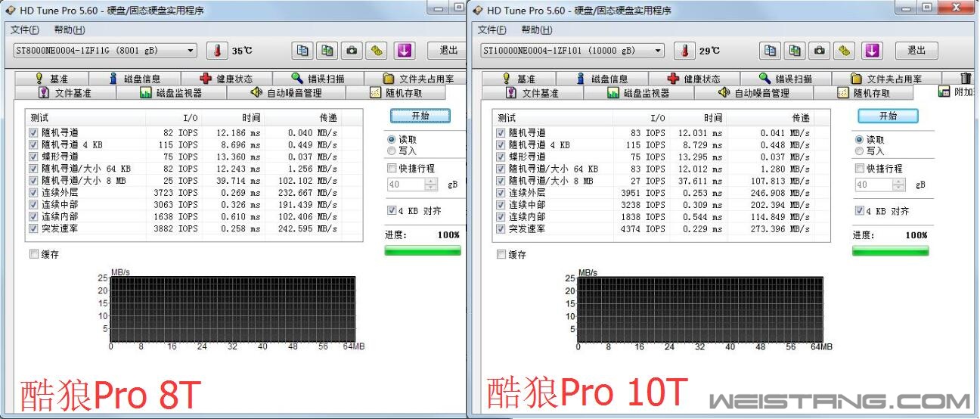Expand the ST8000NE0004 drive selector dropdown
This screenshot has height=419, width=980.
tap(190, 51)
